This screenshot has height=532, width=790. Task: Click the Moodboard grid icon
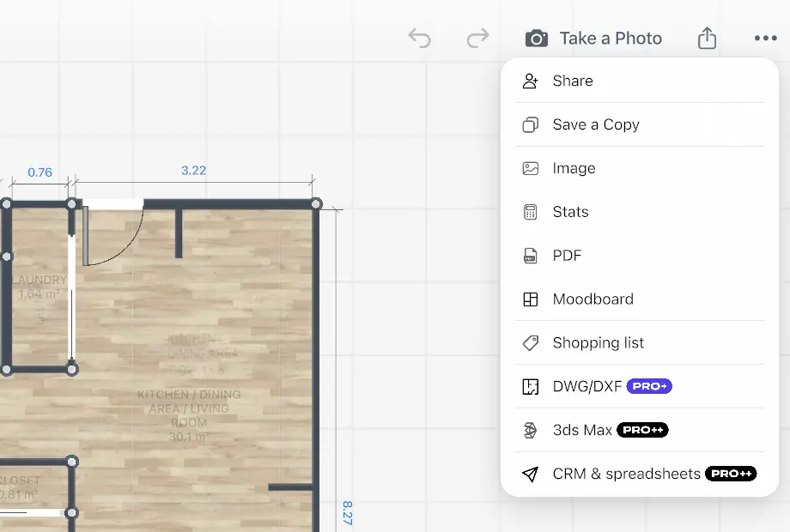[x=530, y=299]
